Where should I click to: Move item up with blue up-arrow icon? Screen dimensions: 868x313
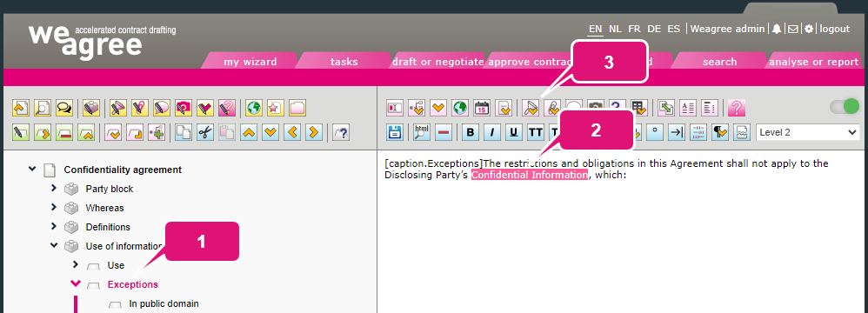tap(249, 133)
